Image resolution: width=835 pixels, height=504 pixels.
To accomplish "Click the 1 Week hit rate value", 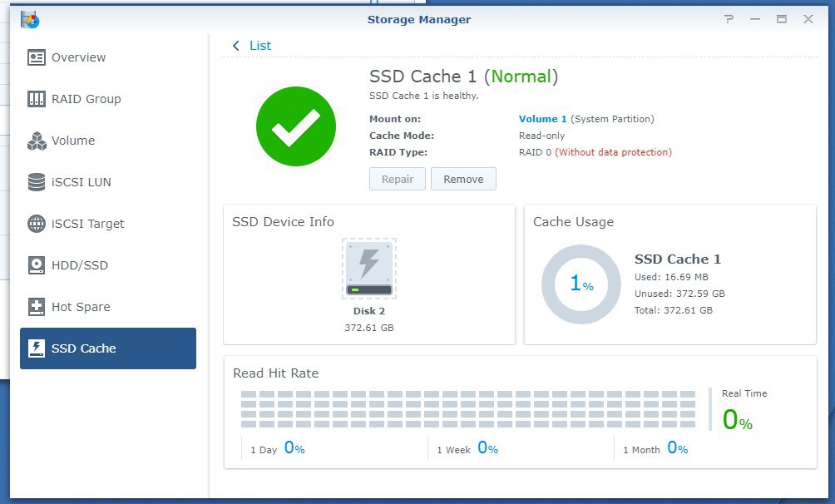I will point(488,448).
